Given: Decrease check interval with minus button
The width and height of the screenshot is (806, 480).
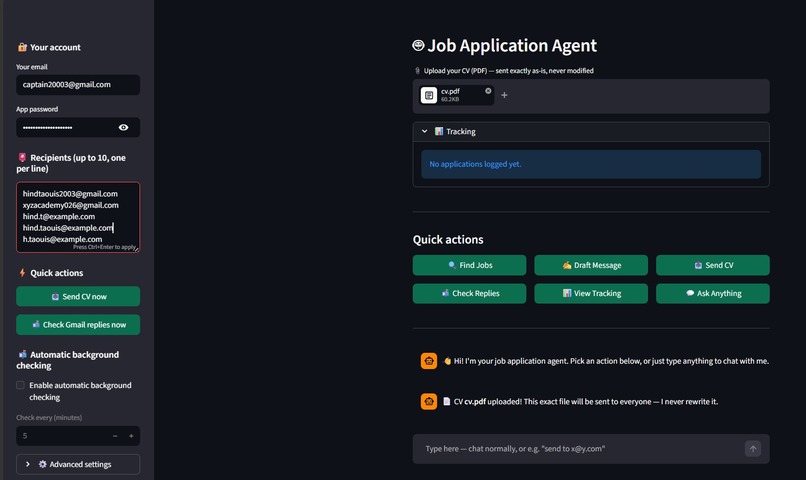Looking at the screenshot, I should (115, 436).
